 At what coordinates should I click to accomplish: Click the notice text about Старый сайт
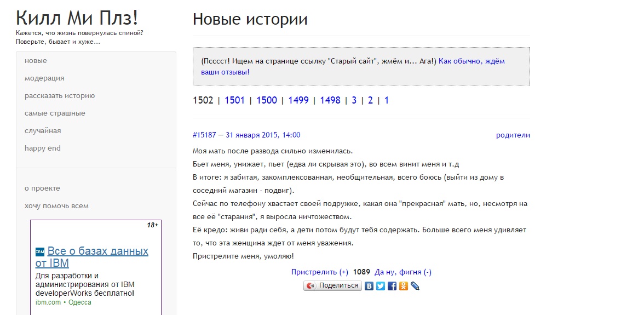pyautogui.click(x=319, y=61)
